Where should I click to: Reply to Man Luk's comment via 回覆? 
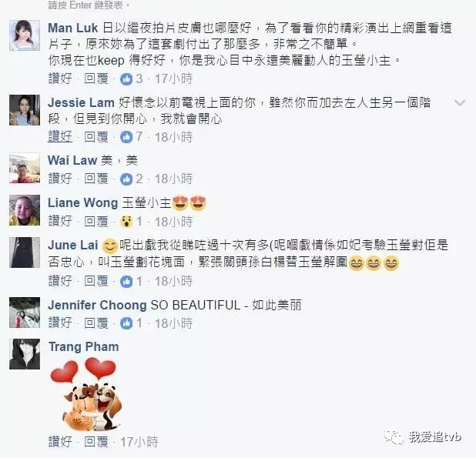[96, 79]
